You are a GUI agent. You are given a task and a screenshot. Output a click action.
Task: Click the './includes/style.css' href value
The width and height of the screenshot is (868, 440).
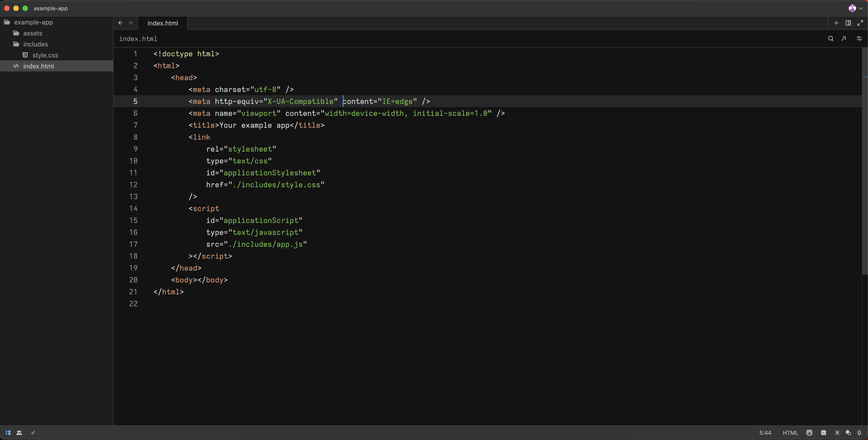(276, 185)
